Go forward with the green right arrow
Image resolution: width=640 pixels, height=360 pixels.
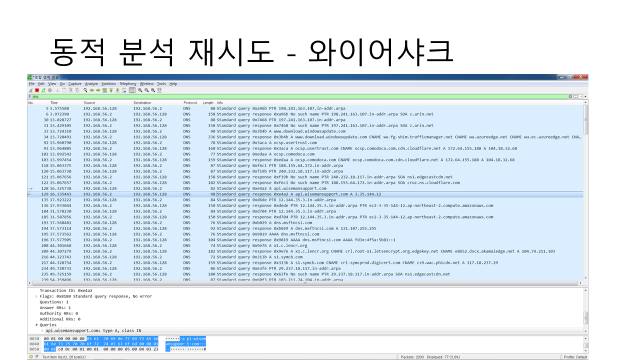point(98,90)
